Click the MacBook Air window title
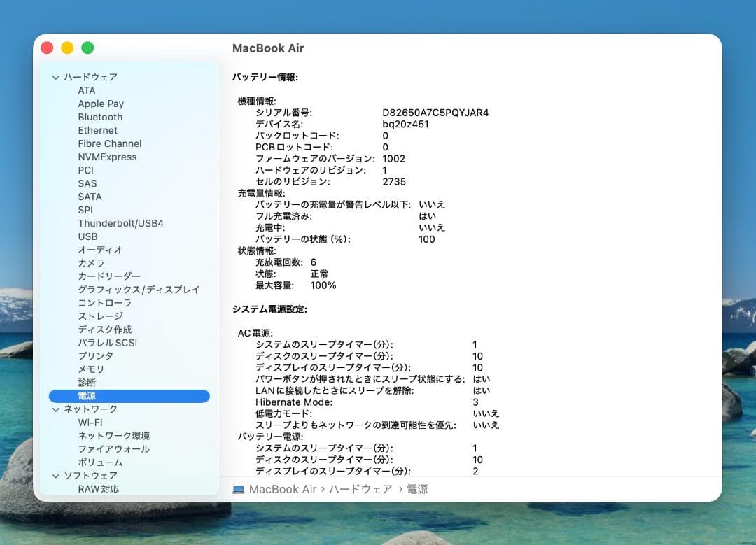This screenshot has height=545, width=756. (268, 48)
